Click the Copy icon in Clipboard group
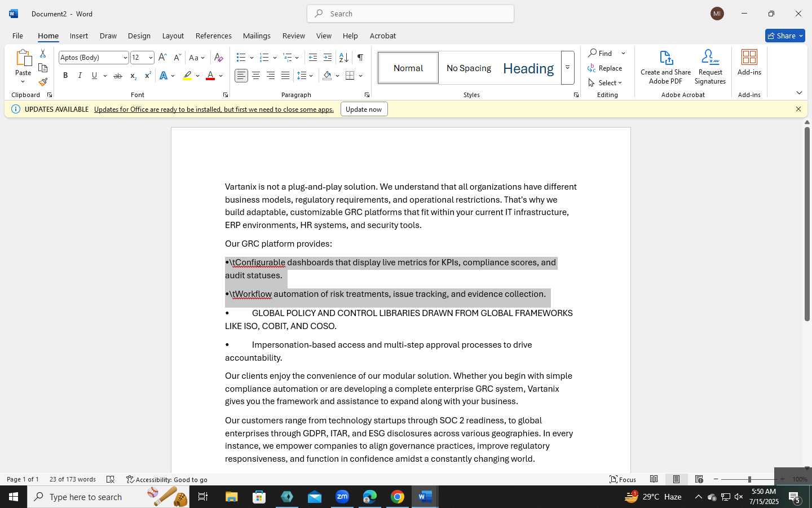812x508 pixels. pos(43,68)
